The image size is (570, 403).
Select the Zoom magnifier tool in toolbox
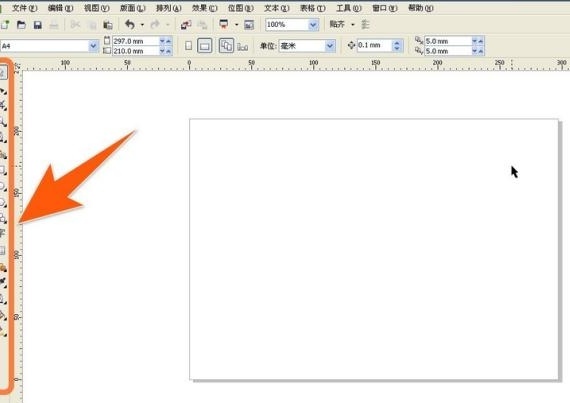click(3, 122)
